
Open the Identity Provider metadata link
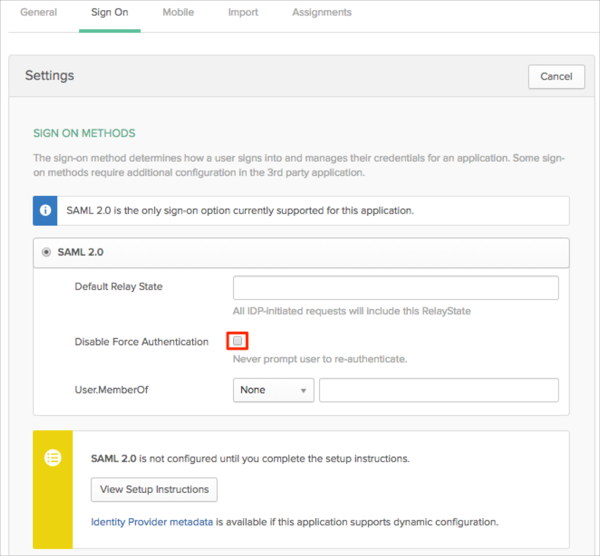tap(152, 522)
